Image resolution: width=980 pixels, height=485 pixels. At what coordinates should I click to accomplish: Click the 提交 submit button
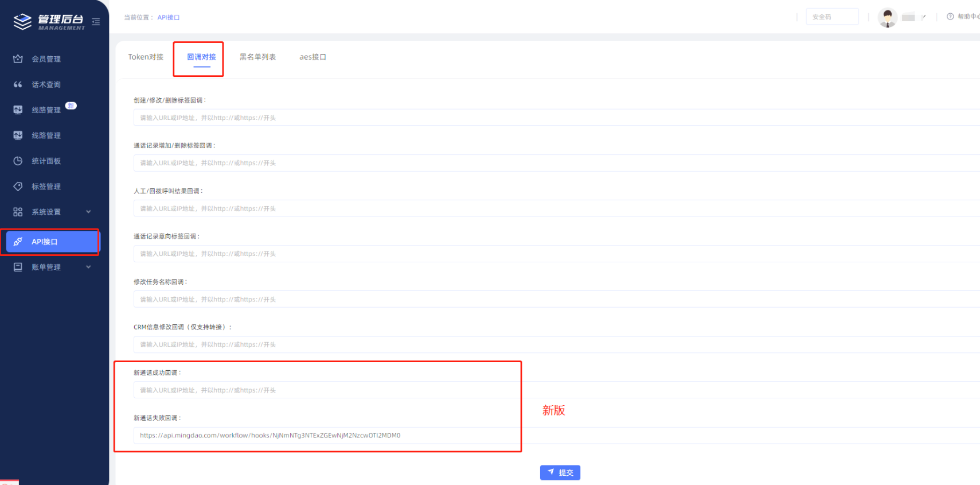(560, 472)
